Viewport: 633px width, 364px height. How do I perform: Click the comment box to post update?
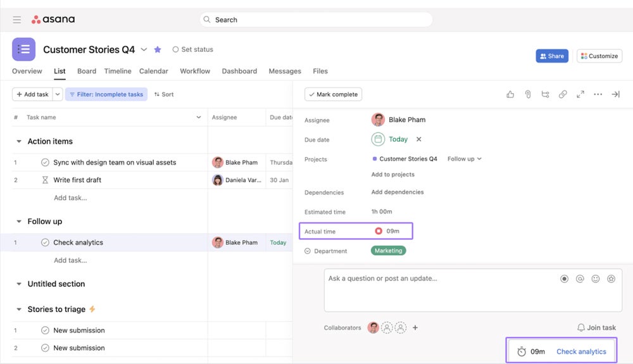pyautogui.click(x=437, y=290)
